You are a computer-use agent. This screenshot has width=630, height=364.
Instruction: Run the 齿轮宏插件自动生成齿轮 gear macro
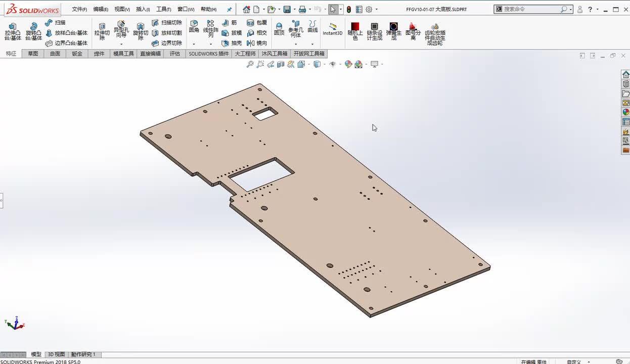click(435, 34)
